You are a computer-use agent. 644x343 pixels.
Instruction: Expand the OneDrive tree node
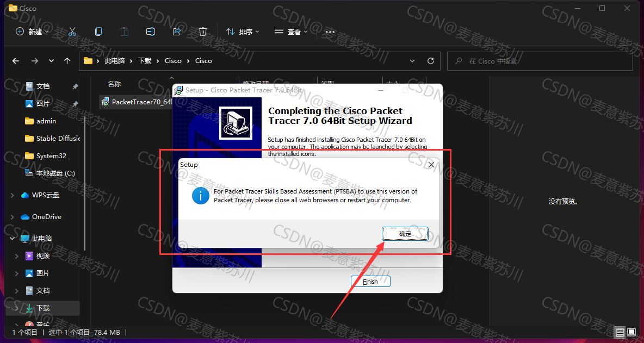pyautogui.click(x=13, y=217)
